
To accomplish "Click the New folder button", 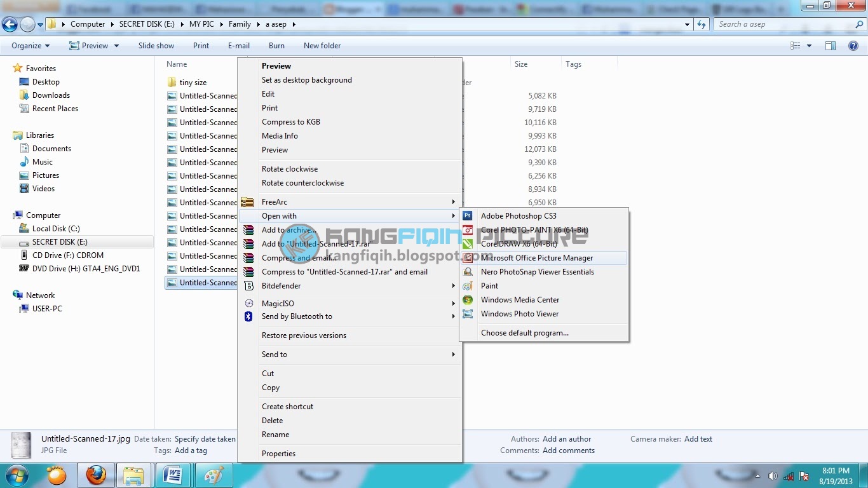I will point(322,46).
